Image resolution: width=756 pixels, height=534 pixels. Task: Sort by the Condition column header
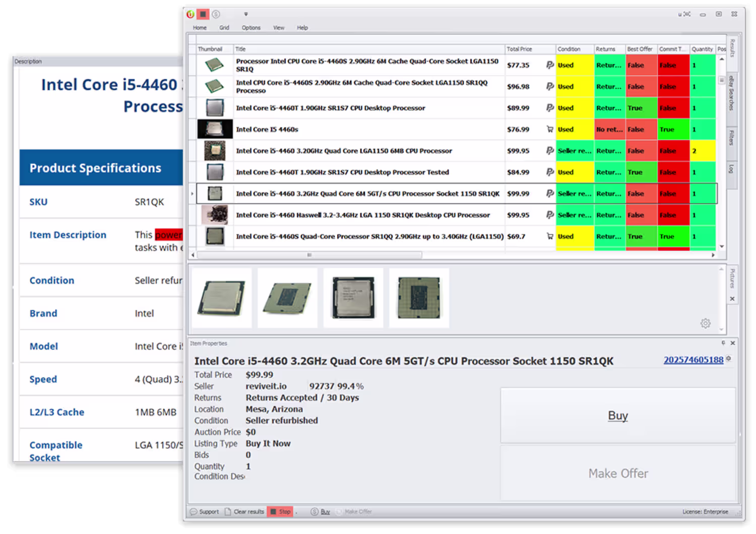(x=575, y=49)
